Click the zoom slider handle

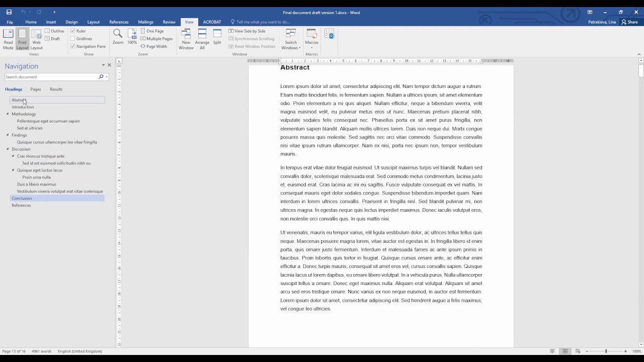[606, 351]
